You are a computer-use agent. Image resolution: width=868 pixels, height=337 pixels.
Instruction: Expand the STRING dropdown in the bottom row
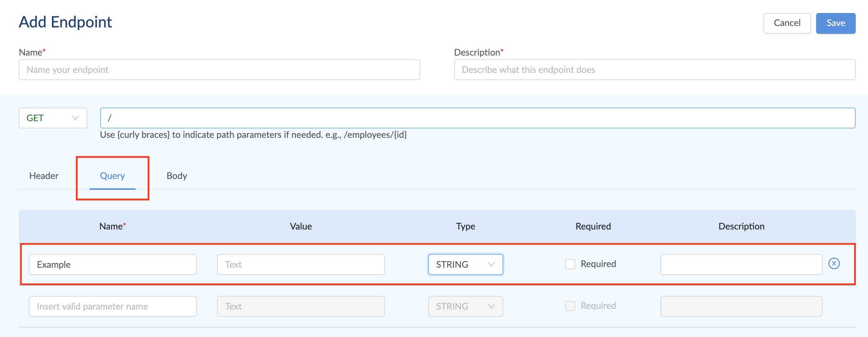(x=465, y=306)
